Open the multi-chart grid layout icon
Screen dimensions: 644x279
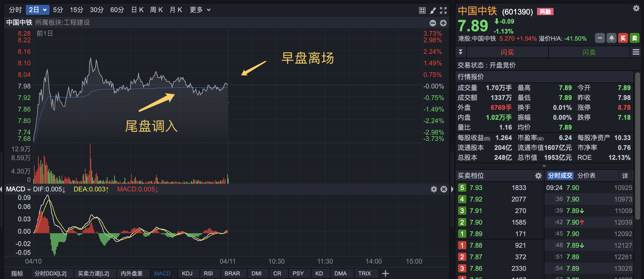coord(422,10)
